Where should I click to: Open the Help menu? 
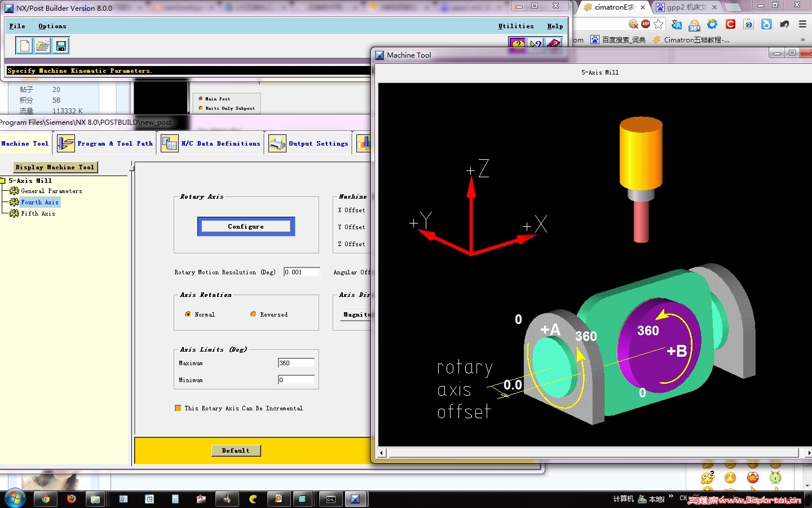coord(555,26)
